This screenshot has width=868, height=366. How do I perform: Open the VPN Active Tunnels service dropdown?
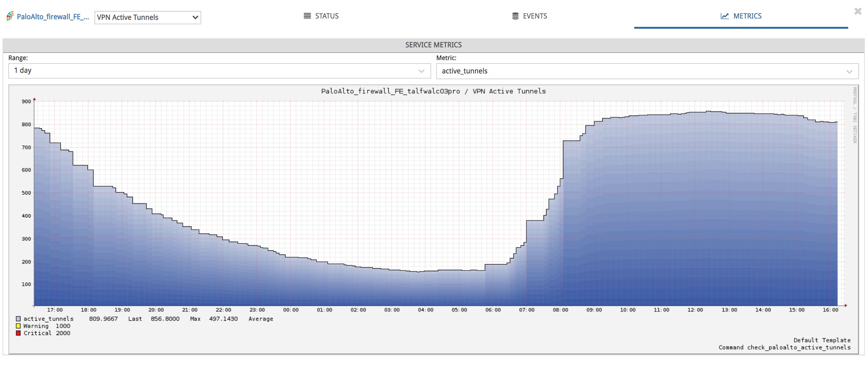[148, 18]
